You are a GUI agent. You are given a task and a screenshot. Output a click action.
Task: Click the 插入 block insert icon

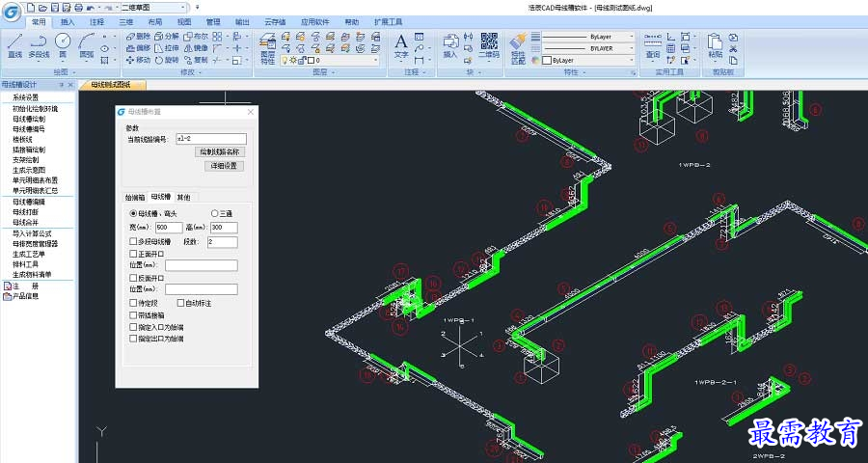tap(450, 46)
